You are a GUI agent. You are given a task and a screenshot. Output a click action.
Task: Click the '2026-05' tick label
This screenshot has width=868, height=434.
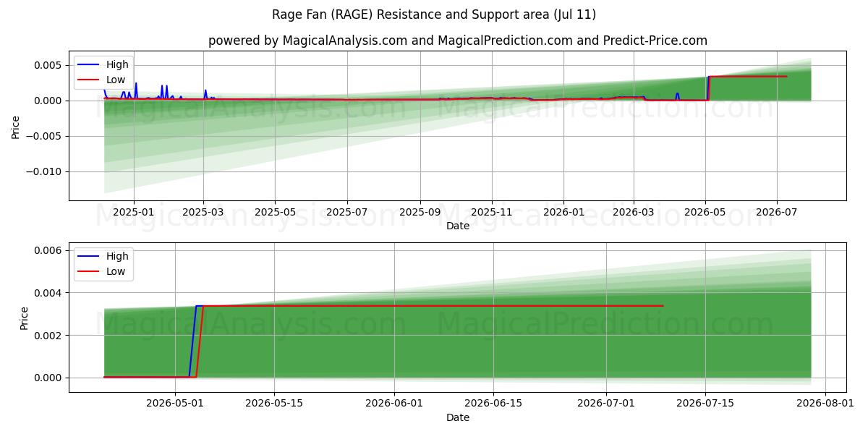point(706,213)
